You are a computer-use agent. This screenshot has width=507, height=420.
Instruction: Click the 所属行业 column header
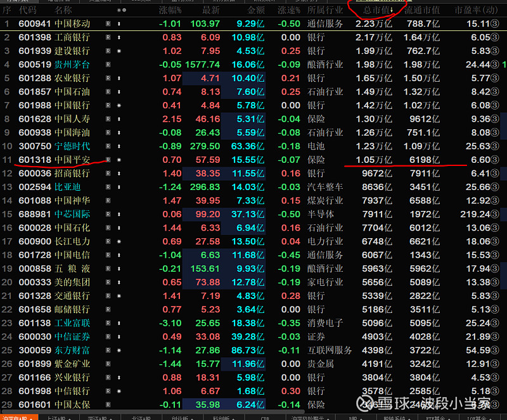(x=325, y=10)
